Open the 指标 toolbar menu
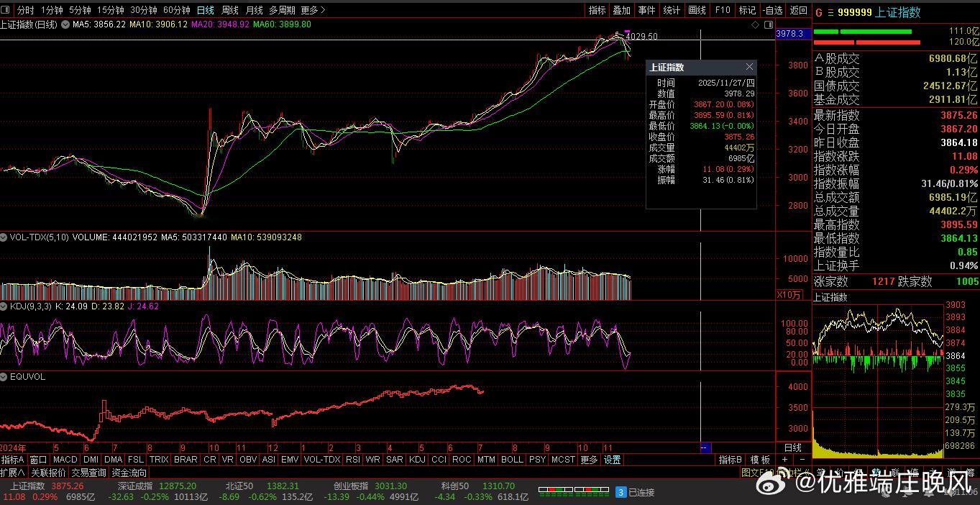 (x=597, y=10)
